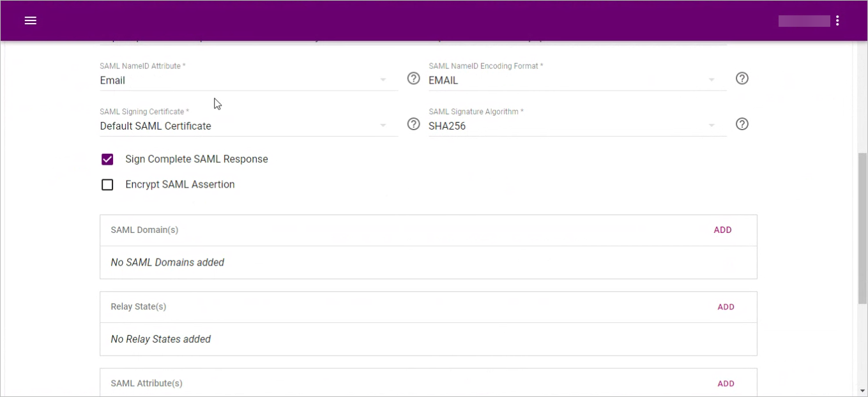Click ADD in SAML Domain(s) section
Viewport: 868px width, 397px height.
tap(722, 230)
